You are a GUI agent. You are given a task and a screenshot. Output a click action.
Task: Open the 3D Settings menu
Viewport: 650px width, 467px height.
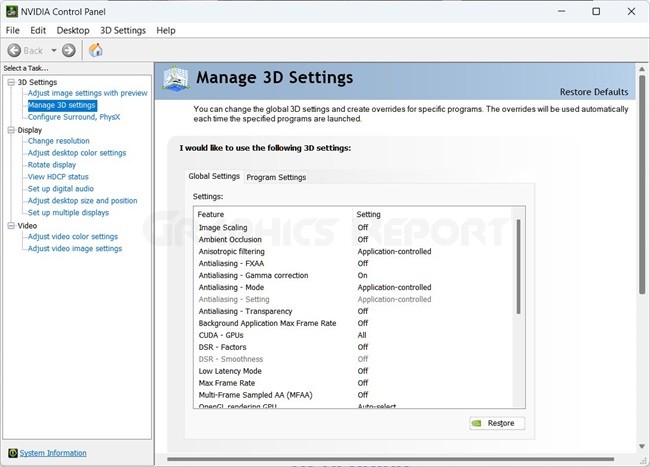[123, 30]
